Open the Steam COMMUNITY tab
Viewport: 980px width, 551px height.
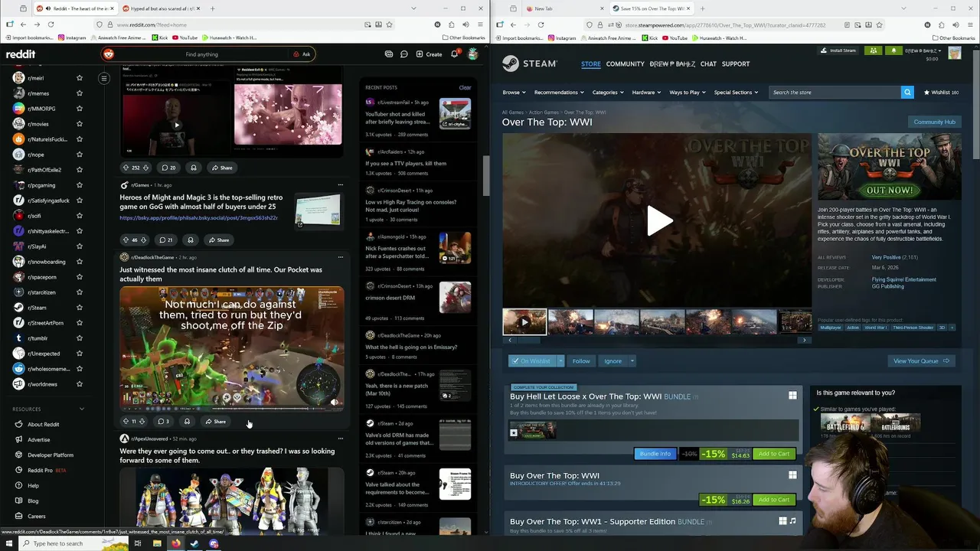[x=626, y=64]
